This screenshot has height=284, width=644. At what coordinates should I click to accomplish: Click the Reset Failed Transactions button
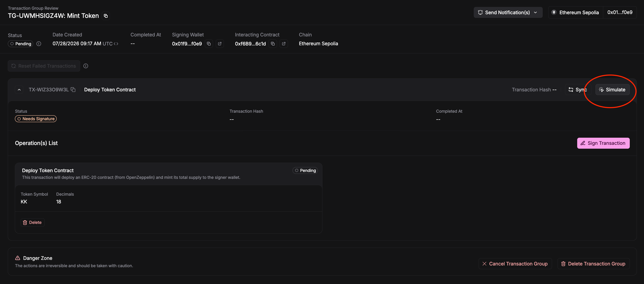pos(44,66)
